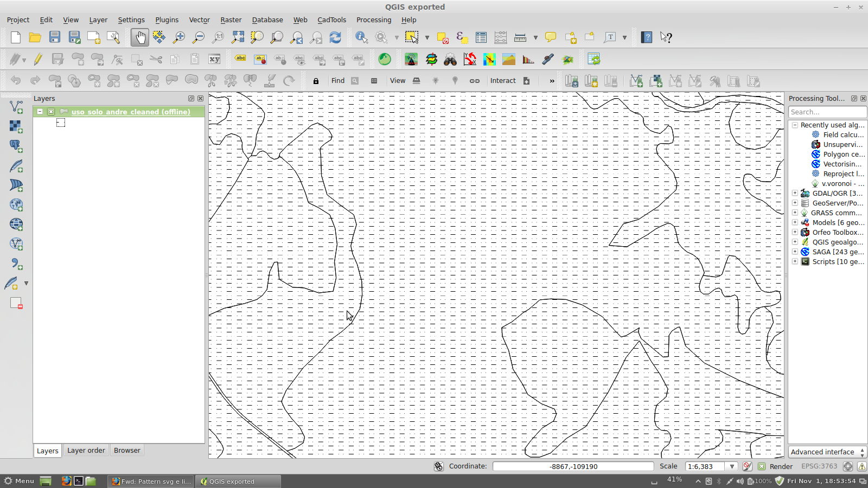Click the Identify Features tool
This screenshot has height=488, width=868.
[x=361, y=37]
